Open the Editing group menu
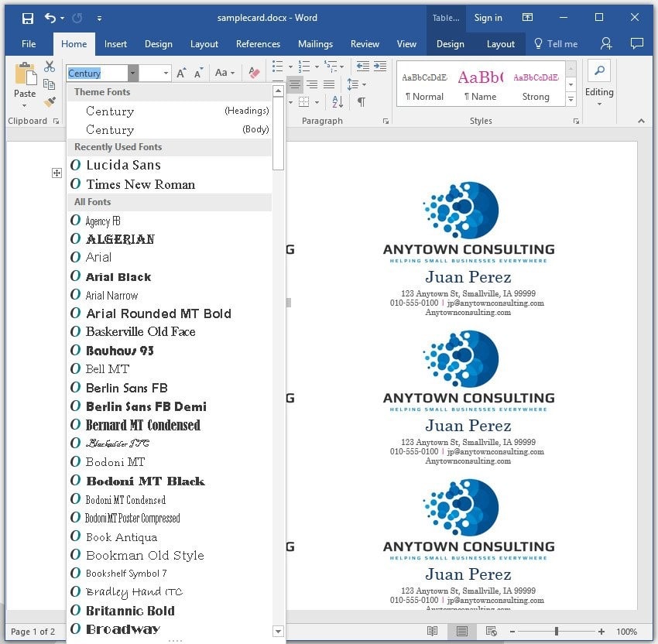 point(599,84)
